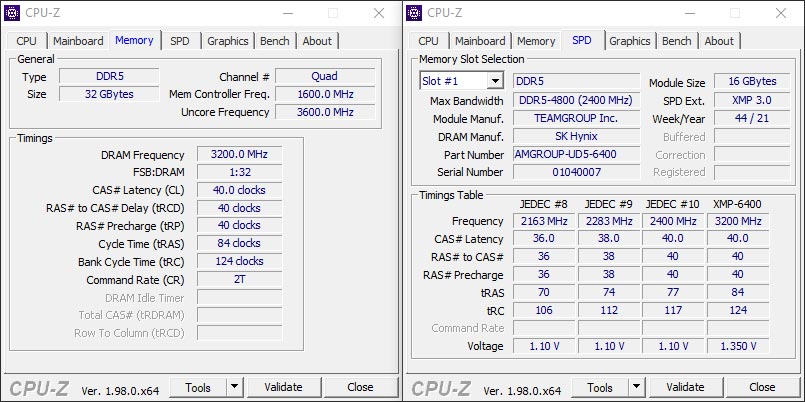Click SPD Ext. XMP 3.0 field

(752, 101)
